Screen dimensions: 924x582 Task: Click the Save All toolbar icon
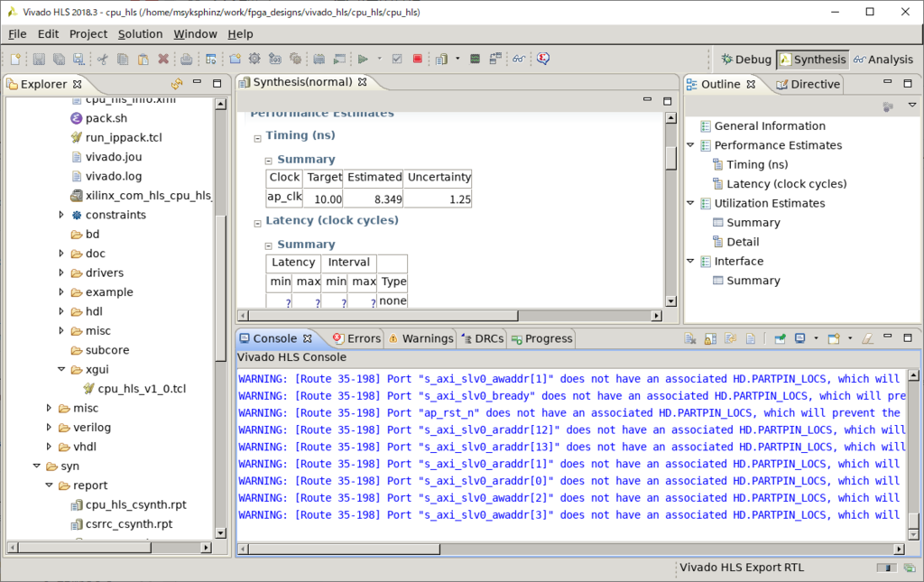pos(59,59)
